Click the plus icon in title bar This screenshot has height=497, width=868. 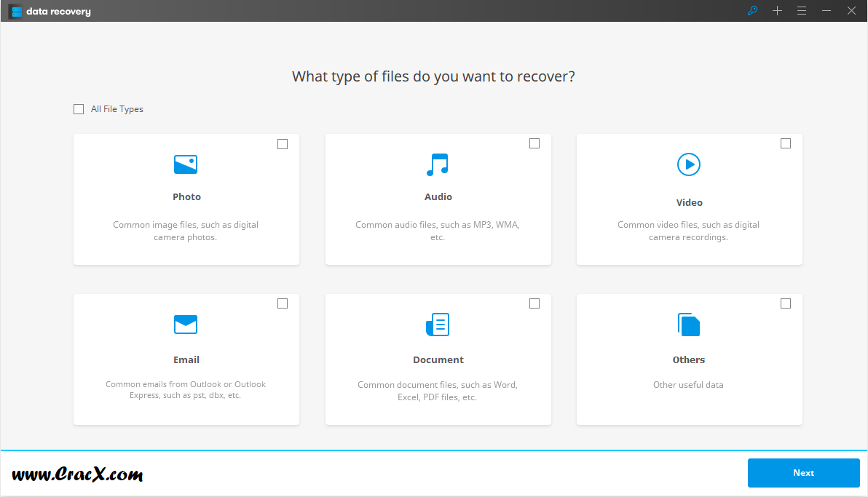pos(777,10)
